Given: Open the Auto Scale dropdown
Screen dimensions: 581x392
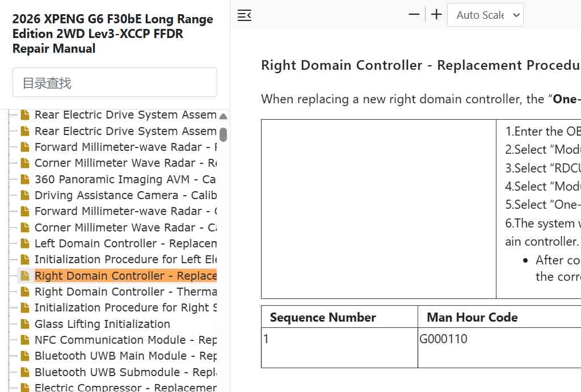Looking at the screenshot, I should pos(486,15).
